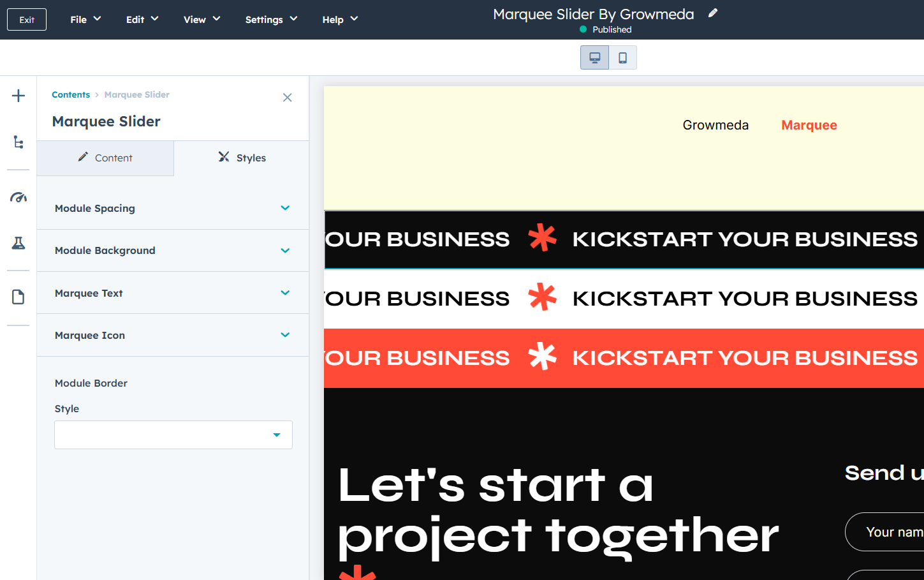
Task: Click the pencil icon to edit page title
Action: click(713, 13)
